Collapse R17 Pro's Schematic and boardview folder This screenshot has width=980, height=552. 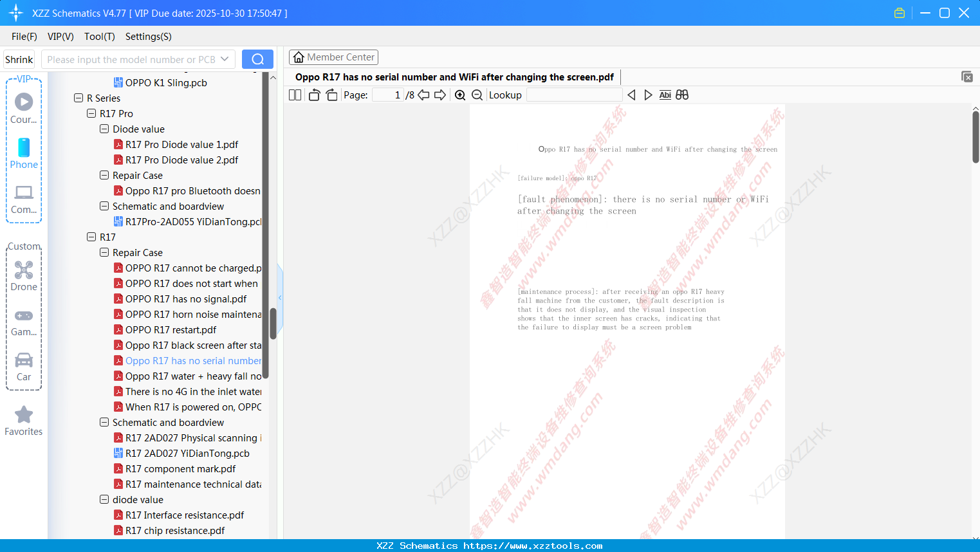tap(104, 207)
